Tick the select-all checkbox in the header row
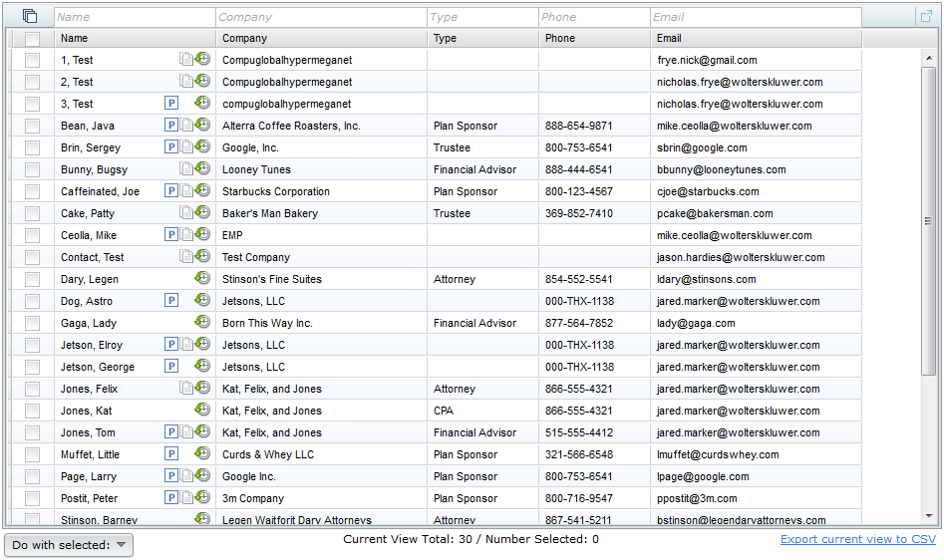The width and height of the screenshot is (944, 560). 33,39
